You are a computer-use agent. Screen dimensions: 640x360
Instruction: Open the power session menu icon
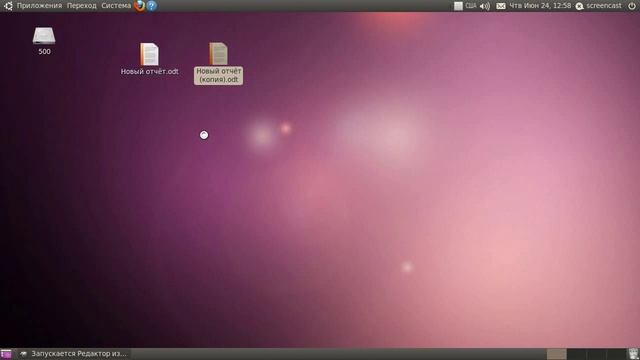point(632,6)
